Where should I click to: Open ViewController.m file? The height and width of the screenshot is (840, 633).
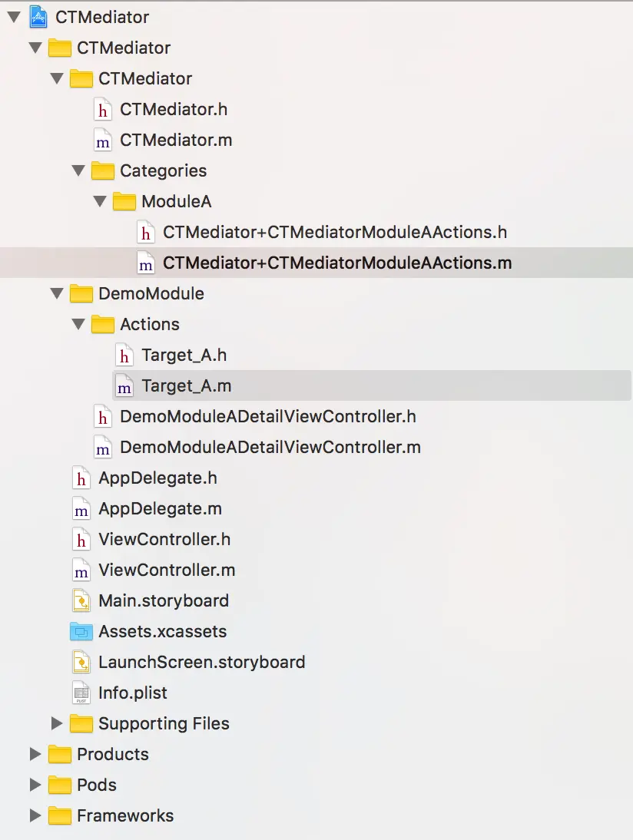(x=167, y=570)
